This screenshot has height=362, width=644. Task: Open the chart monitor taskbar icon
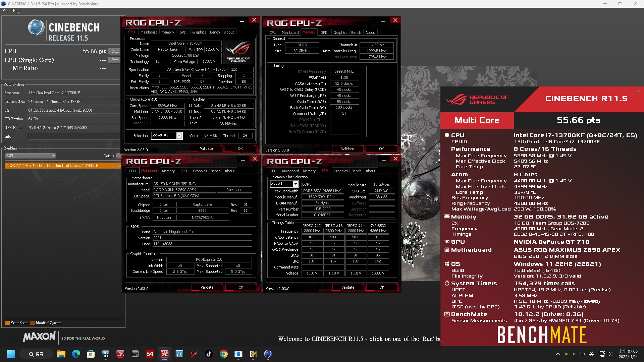179,354
